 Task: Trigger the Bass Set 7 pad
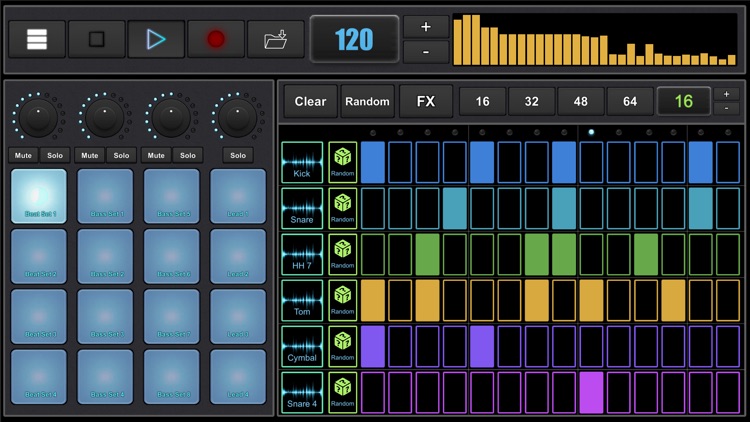(x=172, y=317)
